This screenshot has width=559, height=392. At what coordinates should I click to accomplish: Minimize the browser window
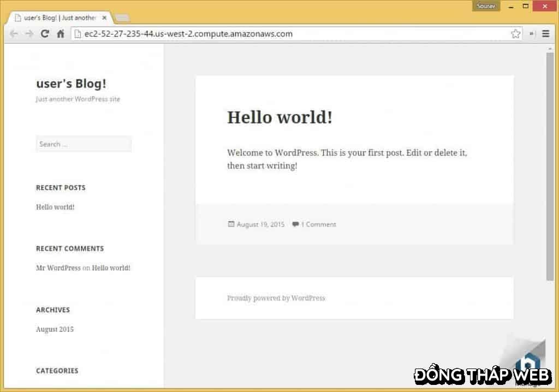coord(511,6)
